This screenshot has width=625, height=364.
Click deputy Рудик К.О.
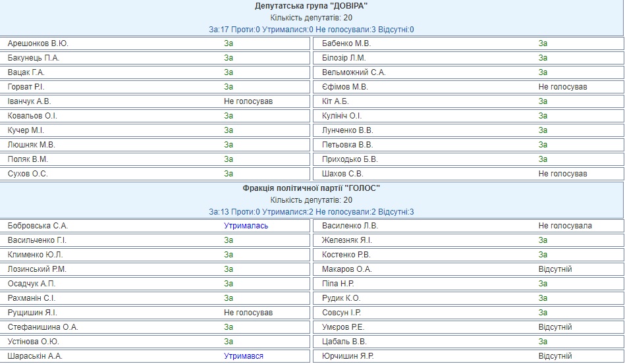tap(341, 298)
